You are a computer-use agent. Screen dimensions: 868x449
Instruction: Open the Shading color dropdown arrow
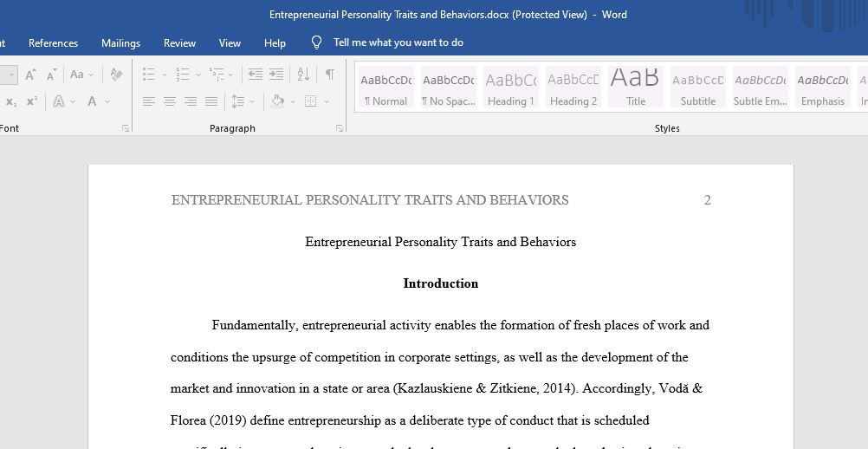[x=292, y=102]
